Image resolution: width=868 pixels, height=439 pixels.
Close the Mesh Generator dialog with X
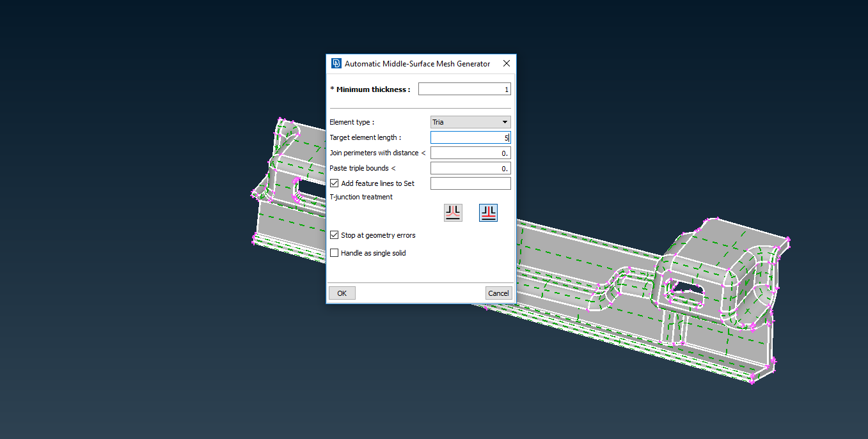pos(507,63)
